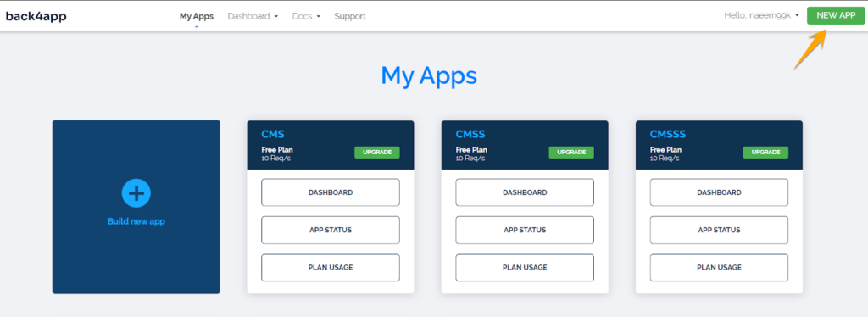Open the Hello, naeem99k user menu
This screenshot has width=868, height=317.
[762, 15]
